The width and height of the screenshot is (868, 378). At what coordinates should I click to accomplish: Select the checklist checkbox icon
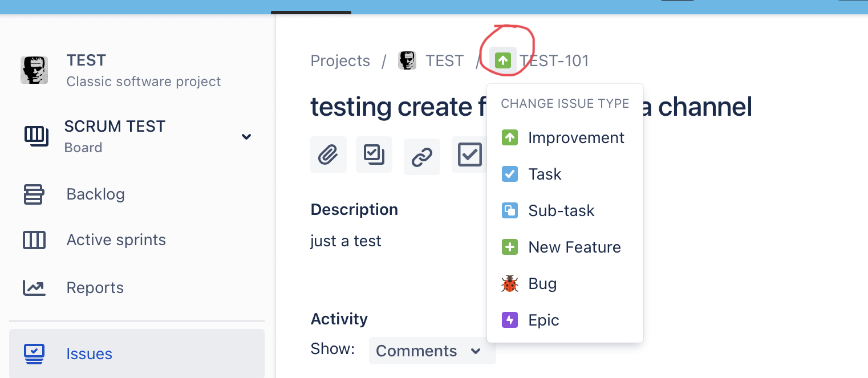469,154
